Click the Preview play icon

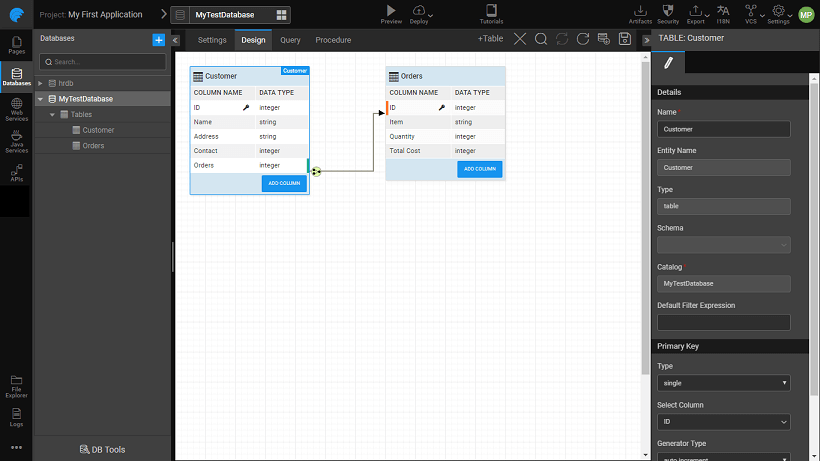pyautogui.click(x=391, y=11)
